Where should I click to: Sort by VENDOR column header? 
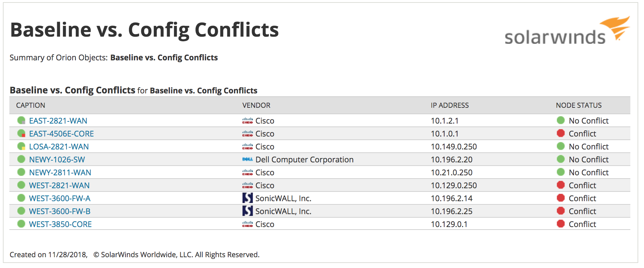[256, 105]
